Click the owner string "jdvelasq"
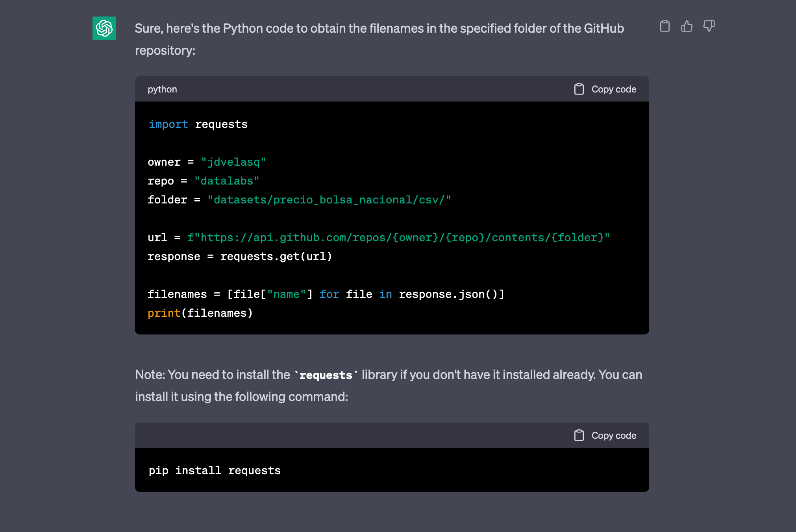The image size is (796, 532). click(233, 162)
